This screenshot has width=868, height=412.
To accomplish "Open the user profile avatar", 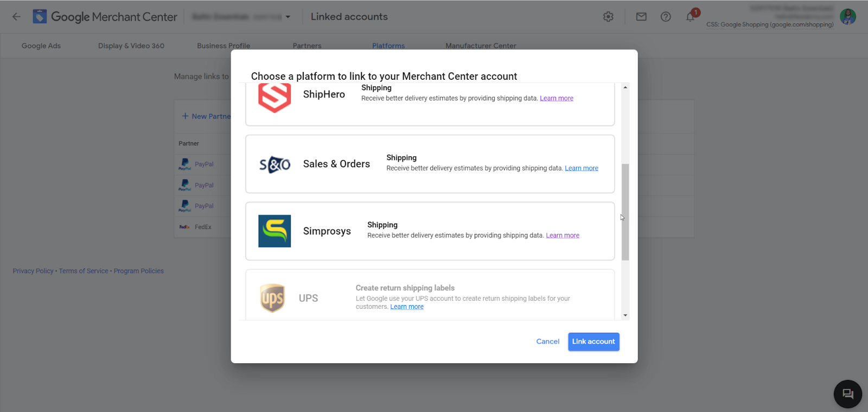I will 848,17.
